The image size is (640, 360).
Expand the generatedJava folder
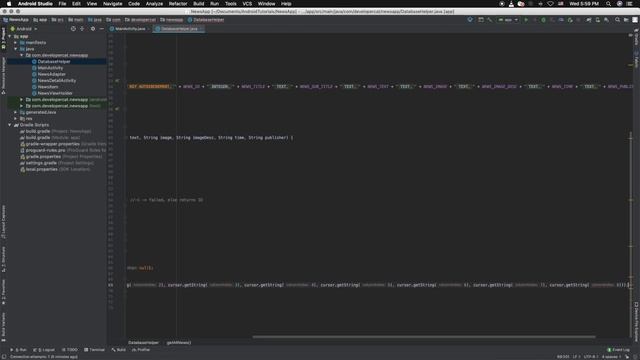16,112
